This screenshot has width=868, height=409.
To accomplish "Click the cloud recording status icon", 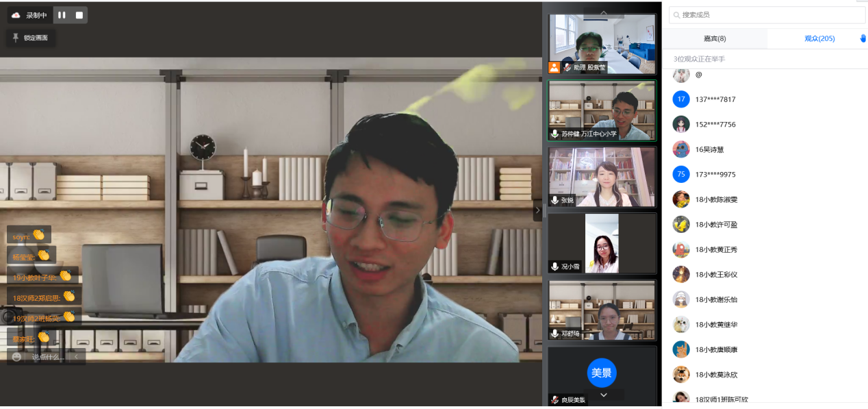I will pyautogui.click(x=16, y=15).
